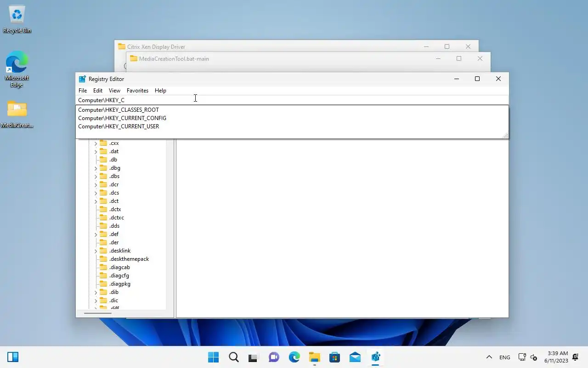Screen dimensions: 588x368
Task: Open Mail app from taskbar
Action: [355, 357]
